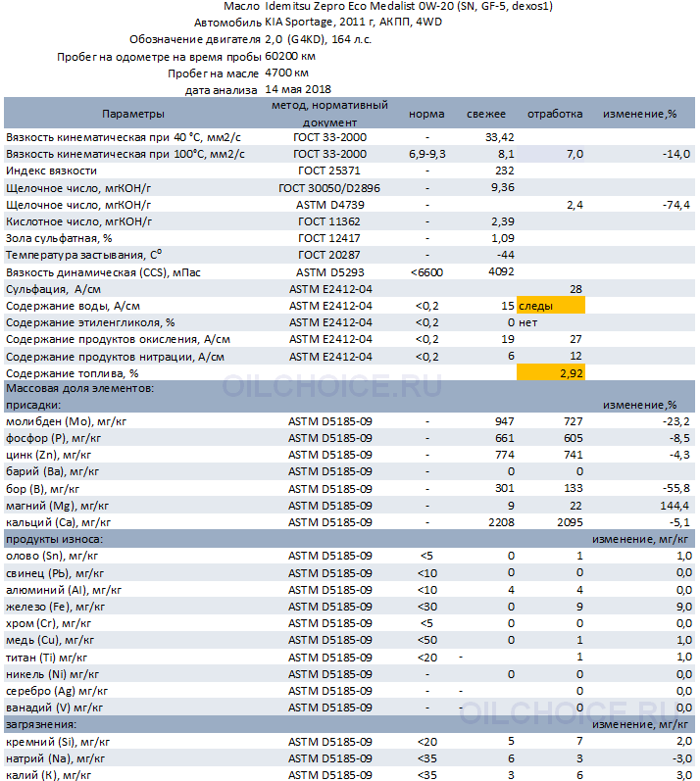Select fresh viscosity at 40°C value '33,42'
The height and width of the screenshot is (781, 700).
(500, 137)
